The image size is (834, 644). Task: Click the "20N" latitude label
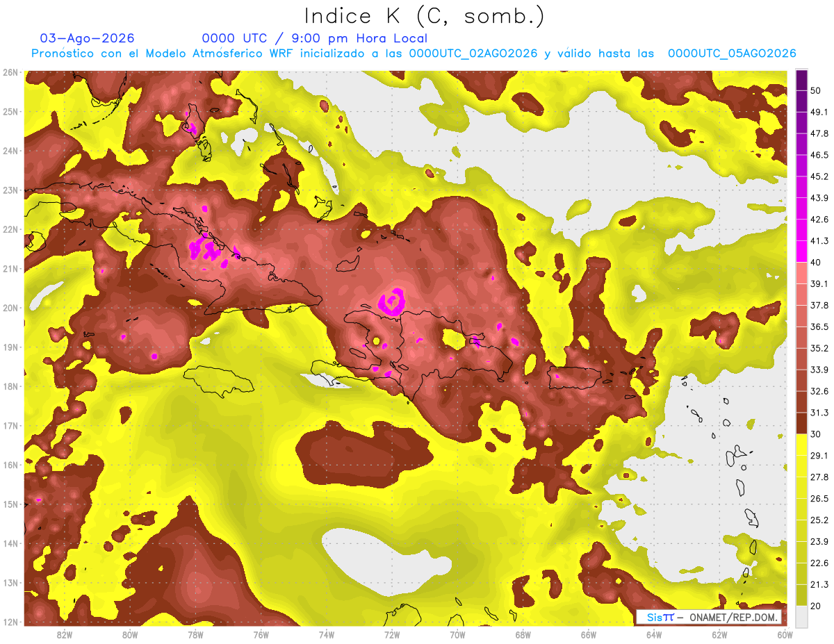[x=10, y=308]
